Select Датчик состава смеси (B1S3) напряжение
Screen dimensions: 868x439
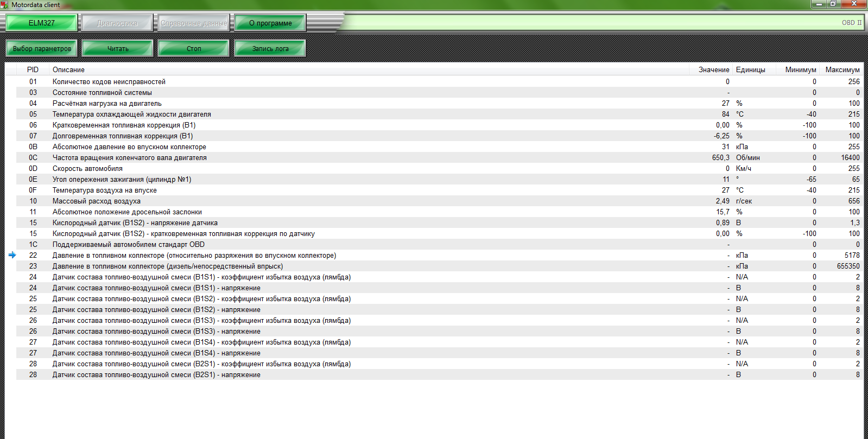pyautogui.click(x=440, y=331)
